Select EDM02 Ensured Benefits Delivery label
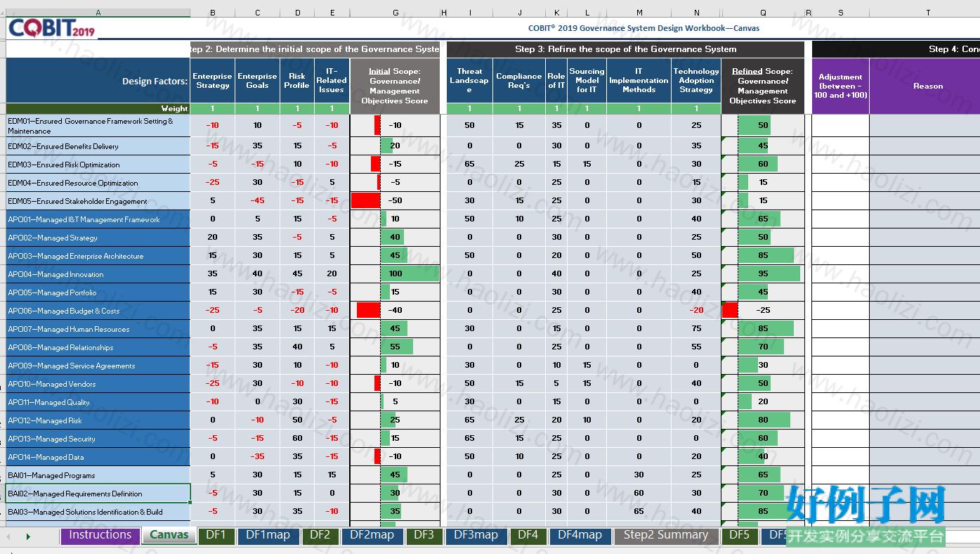Image resolution: width=980 pixels, height=554 pixels. pyautogui.click(x=98, y=146)
